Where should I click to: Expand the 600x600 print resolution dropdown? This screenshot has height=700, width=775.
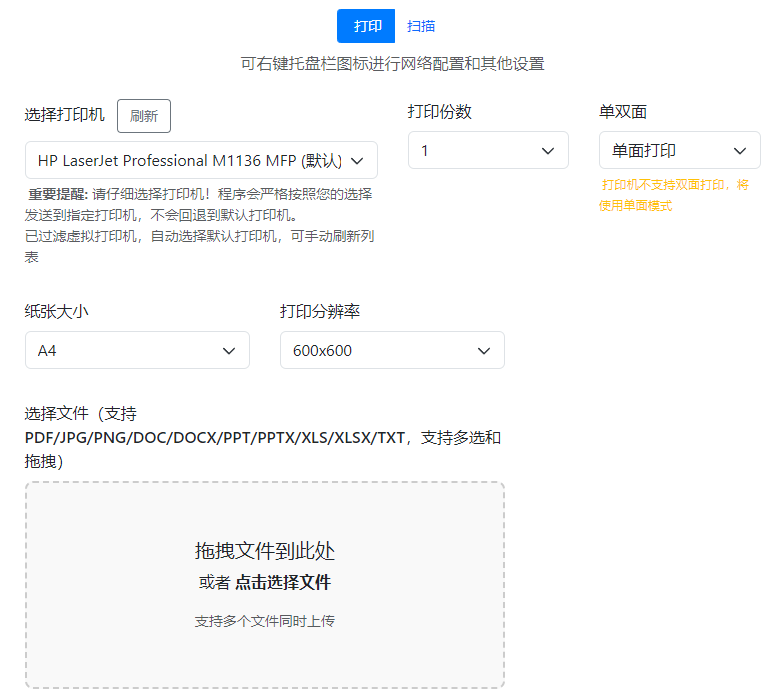[380, 350]
